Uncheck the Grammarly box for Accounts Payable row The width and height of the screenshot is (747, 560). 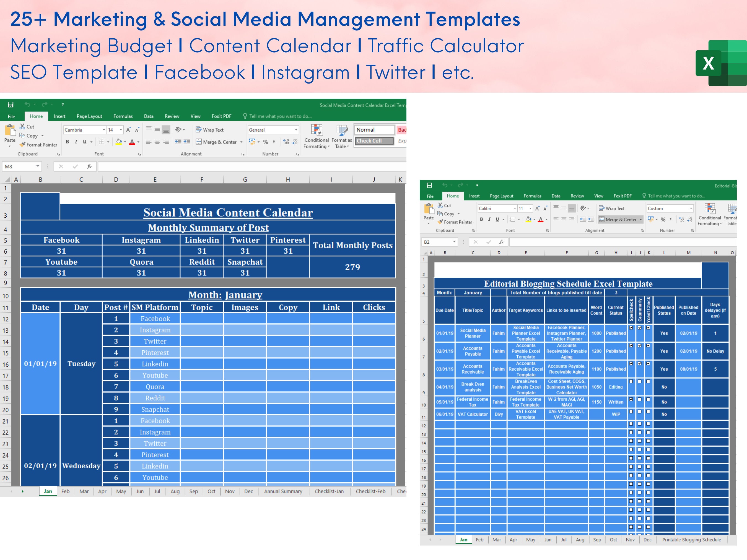coord(639,345)
